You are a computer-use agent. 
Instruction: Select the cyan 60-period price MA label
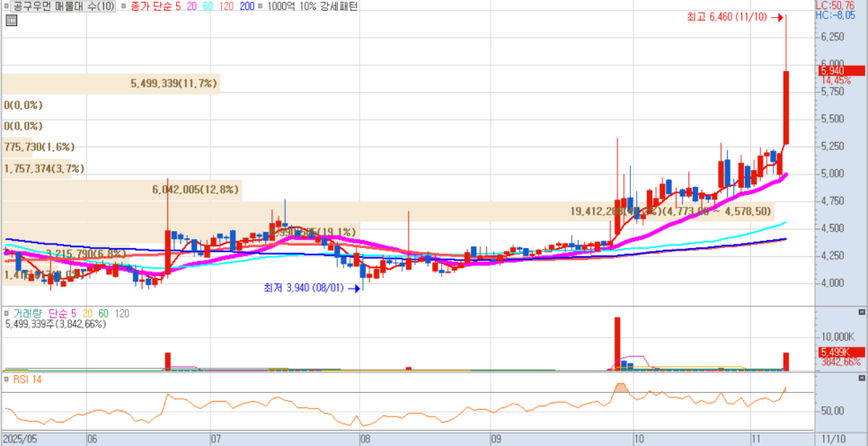[x=208, y=7]
